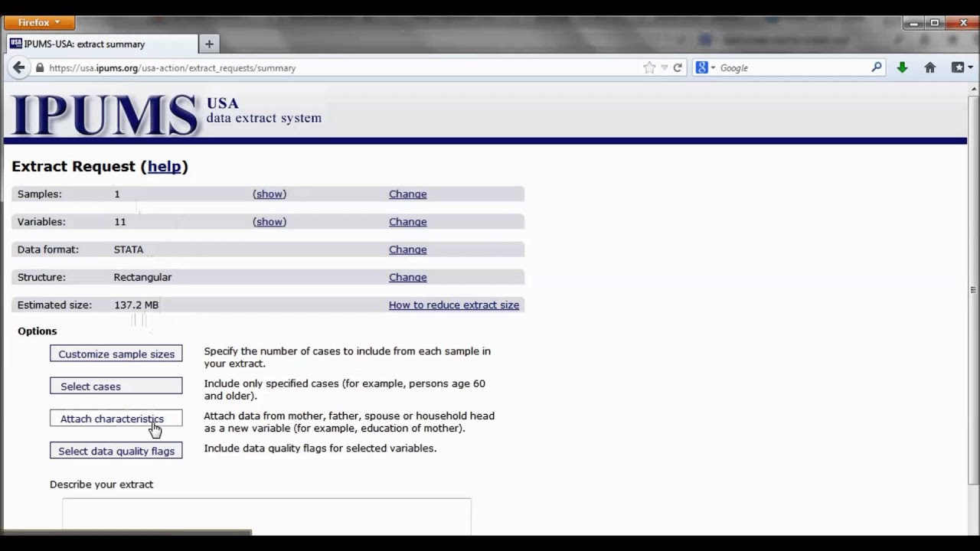
Task: Click the Describe your extract text box
Action: [266, 517]
